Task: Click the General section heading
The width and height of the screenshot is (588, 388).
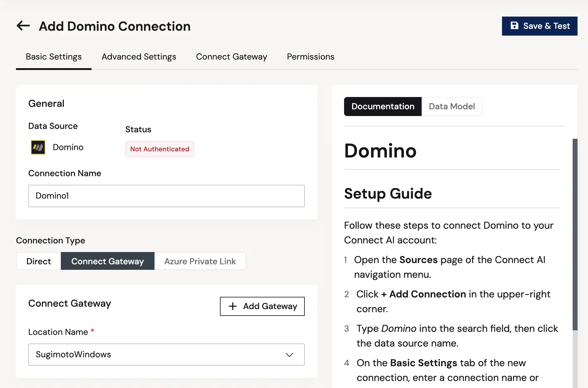Action: pyautogui.click(x=46, y=103)
